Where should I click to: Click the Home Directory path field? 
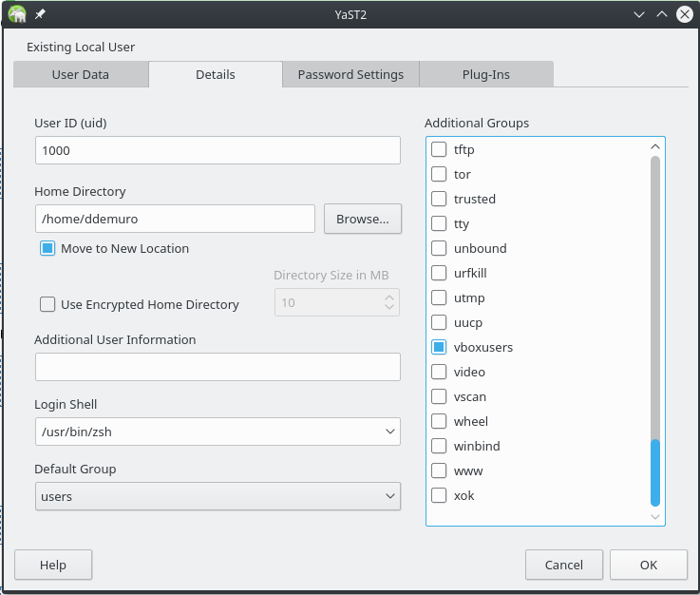(x=175, y=219)
